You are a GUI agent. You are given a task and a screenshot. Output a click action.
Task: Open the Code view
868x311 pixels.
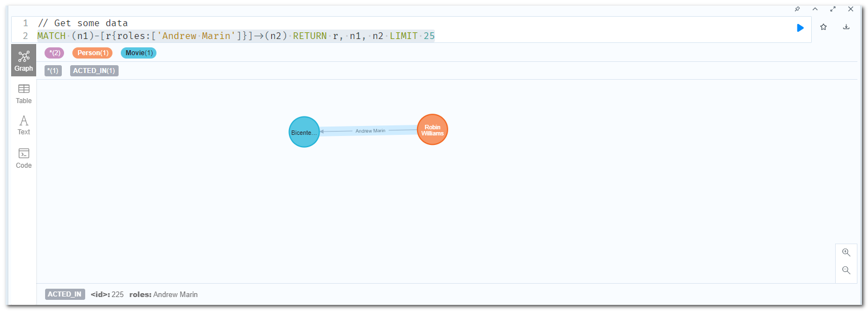[23, 158]
